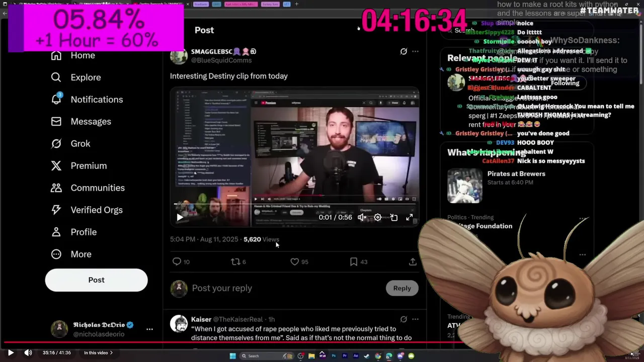This screenshot has width=644, height=362.
Task: Open the Pirates at Brewers event
Action: point(516,174)
